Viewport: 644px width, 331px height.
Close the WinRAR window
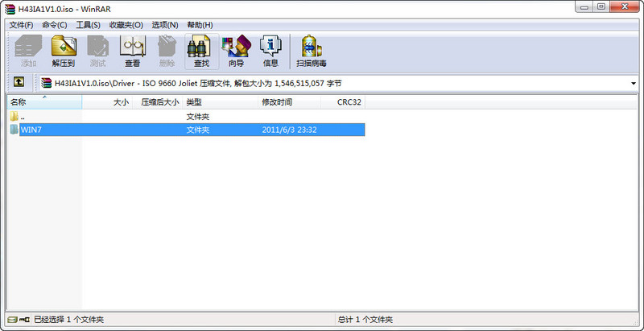pos(625,7)
